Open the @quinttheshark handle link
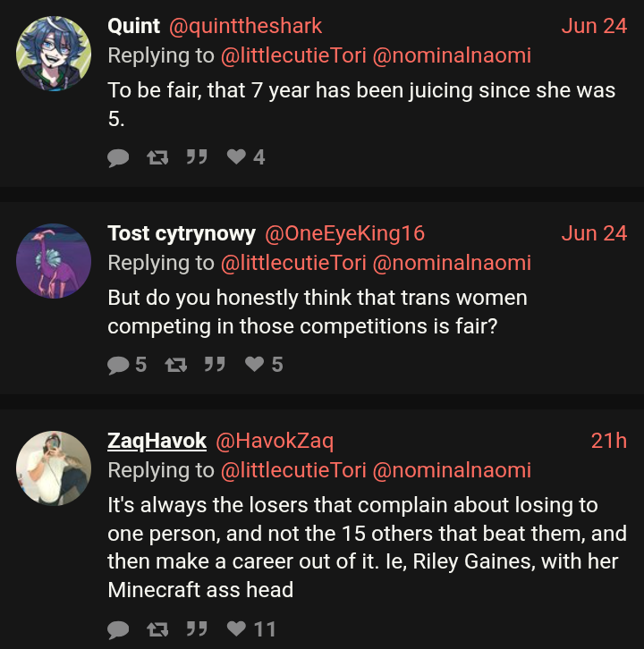The image size is (644, 649). point(245,26)
